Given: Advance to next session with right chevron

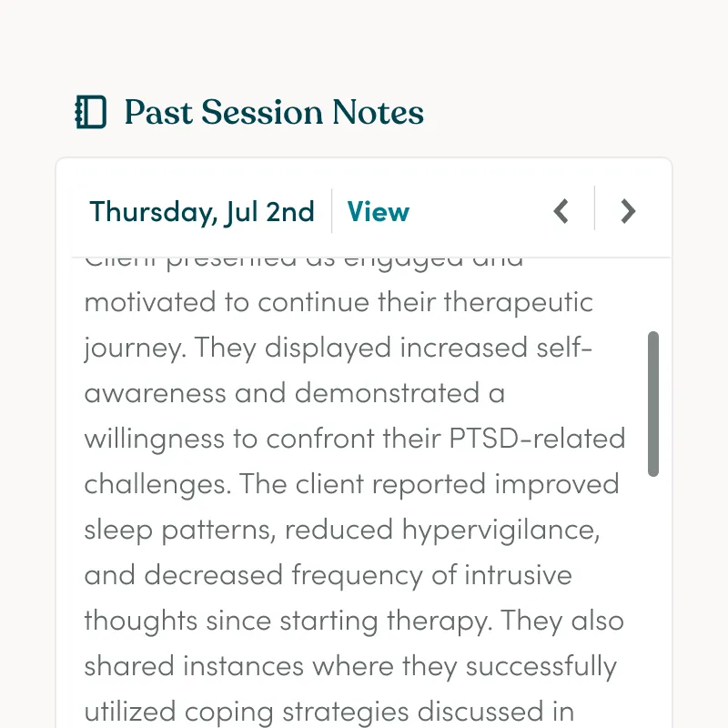Looking at the screenshot, I should tap(627, 211).
